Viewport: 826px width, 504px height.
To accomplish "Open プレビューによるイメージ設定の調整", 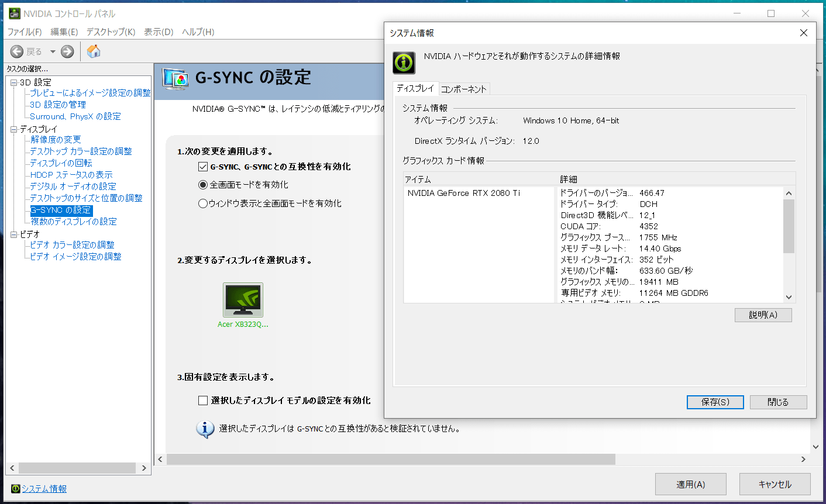I will pyautogui.click(x=90, y=93).
